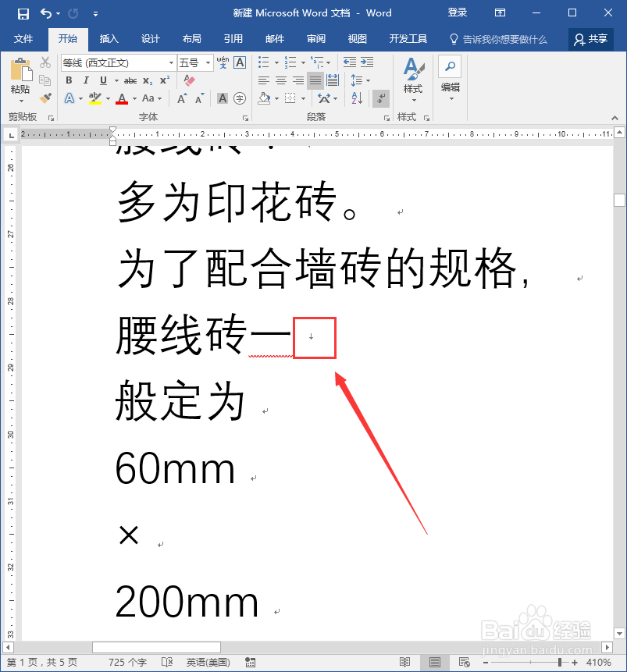Cut text with the scissors icon
627x672 pixels.
[x=46, y=63]
